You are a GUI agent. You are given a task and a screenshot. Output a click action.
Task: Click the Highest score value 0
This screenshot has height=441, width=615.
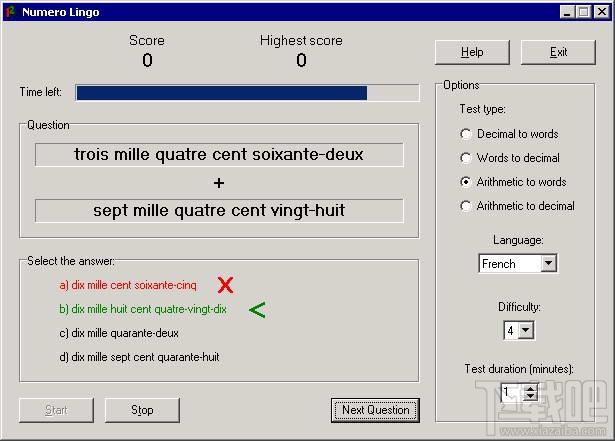(x=301, y=60)
